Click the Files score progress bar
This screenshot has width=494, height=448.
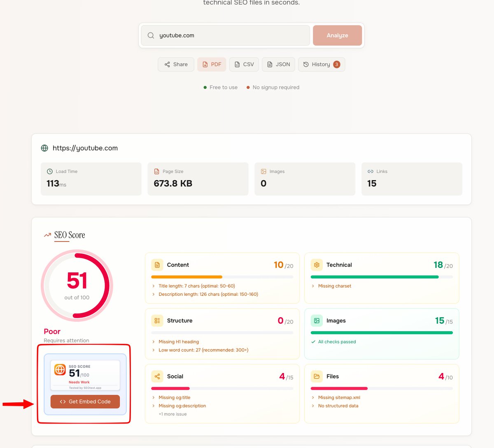(x=382, y=388)
